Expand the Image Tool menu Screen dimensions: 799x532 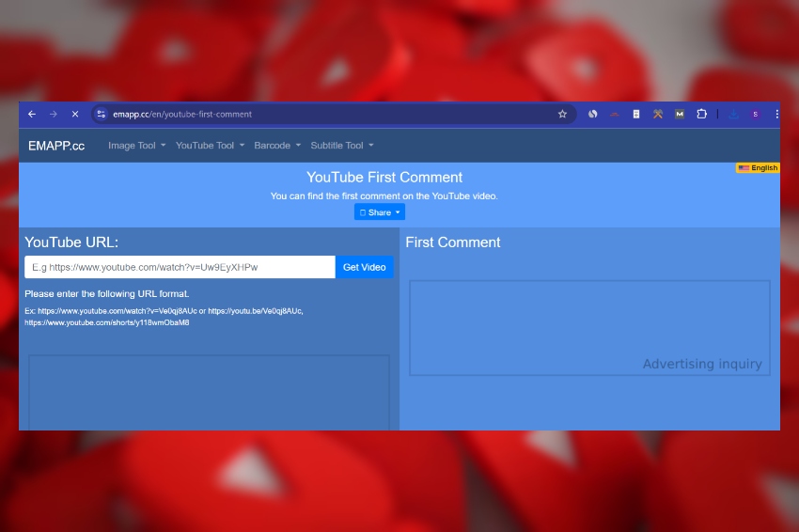coord(136,146)
